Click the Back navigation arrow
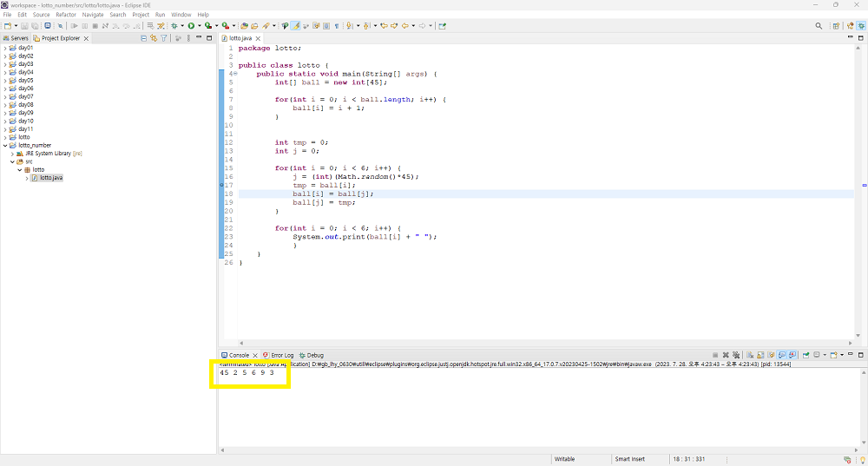The height and width of the screenshot is (466, 868). coord(405,25)
